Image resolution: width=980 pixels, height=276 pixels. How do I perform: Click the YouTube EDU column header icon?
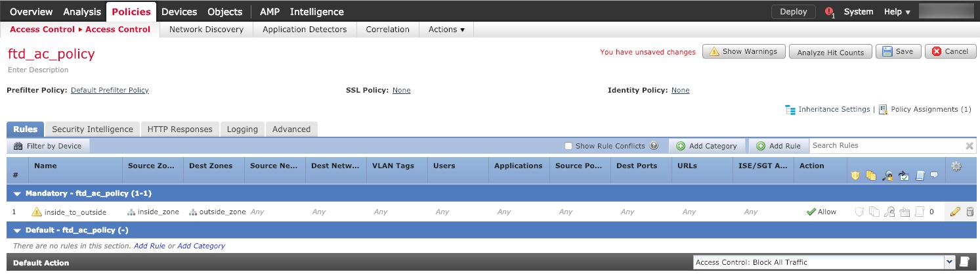(x=904, y=175)
